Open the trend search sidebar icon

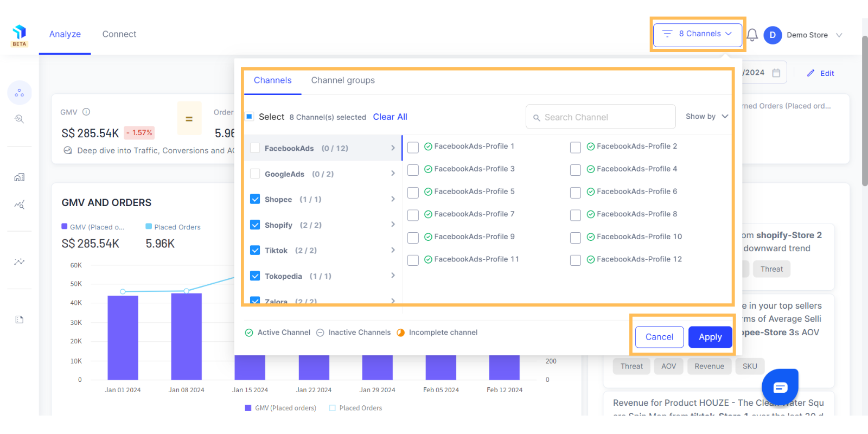[20, 205]
